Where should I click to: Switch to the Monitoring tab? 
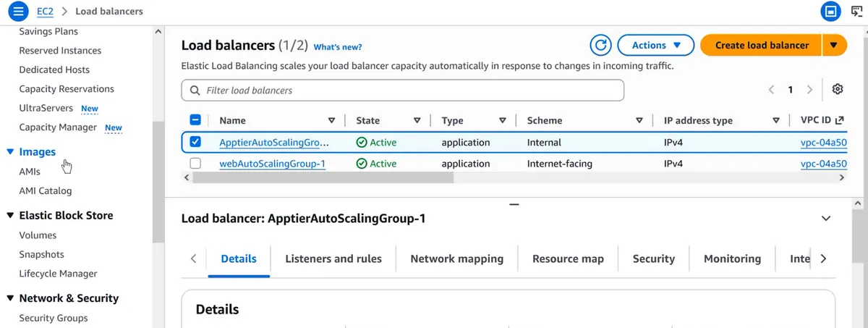click(x=733, y=258)
